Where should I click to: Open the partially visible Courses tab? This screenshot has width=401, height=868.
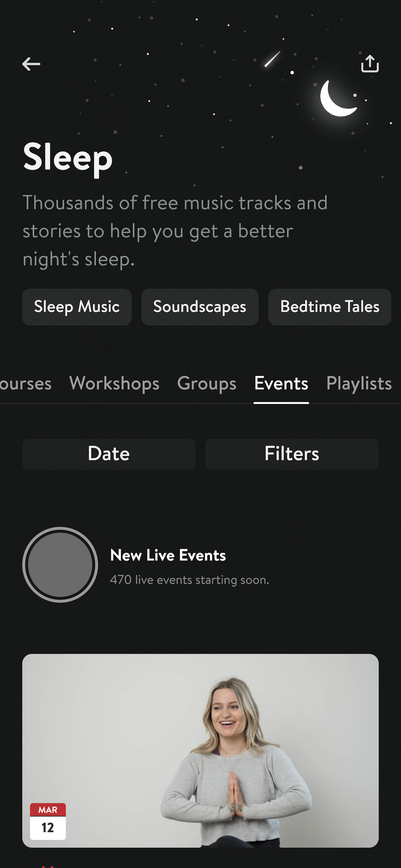(x=26, y=383)
